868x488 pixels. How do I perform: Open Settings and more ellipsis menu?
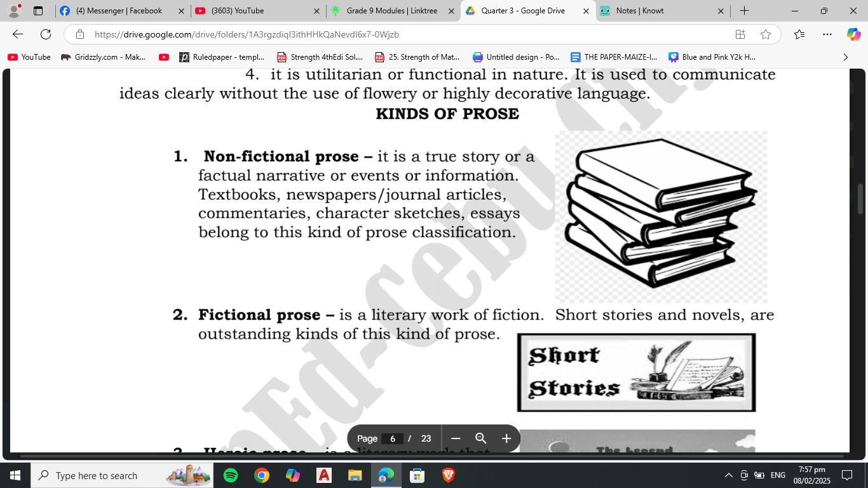tap(827, 34)
